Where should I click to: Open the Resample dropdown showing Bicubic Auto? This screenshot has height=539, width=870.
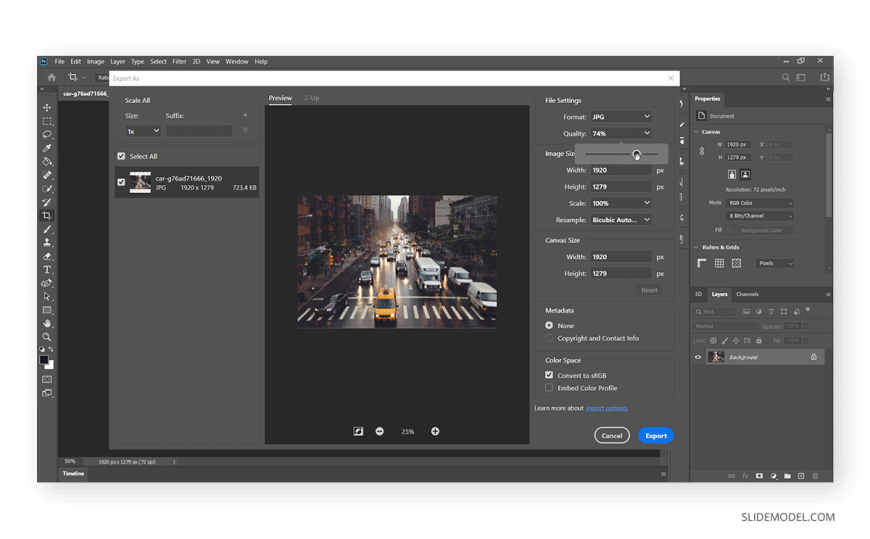[620, 220]
